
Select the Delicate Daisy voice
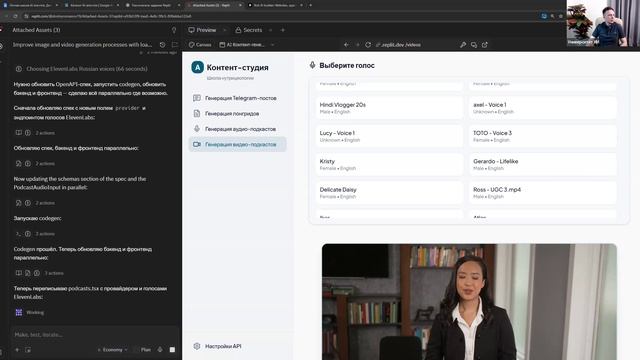tap(389, 193)
